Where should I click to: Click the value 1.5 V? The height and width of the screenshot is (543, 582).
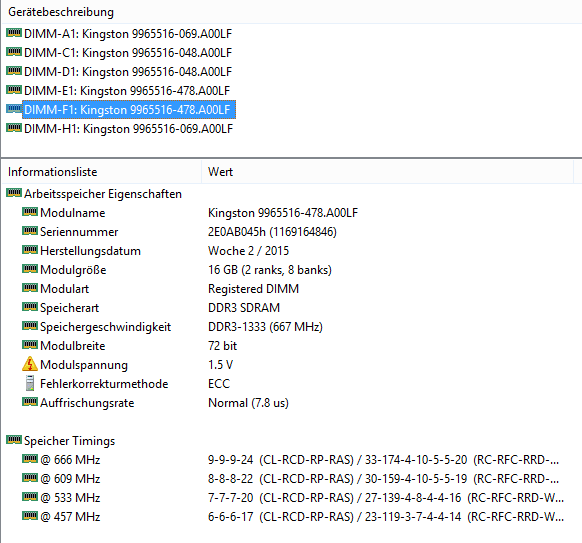pyautogui.click(x=220, y=365)
